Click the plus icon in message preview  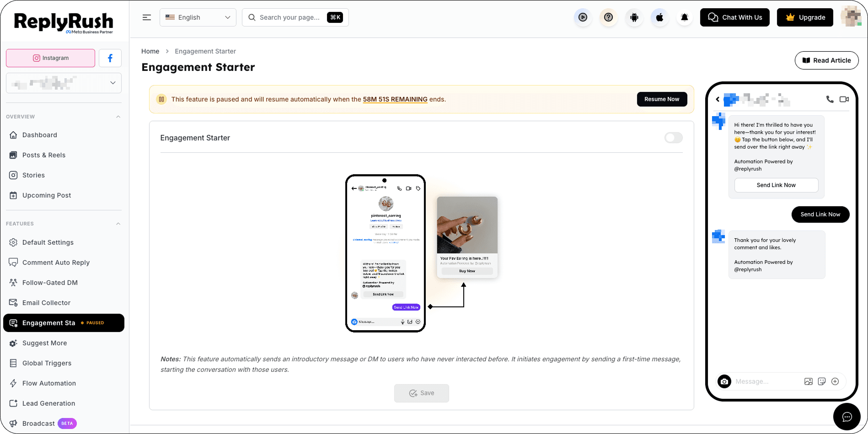tap(835, 381)
